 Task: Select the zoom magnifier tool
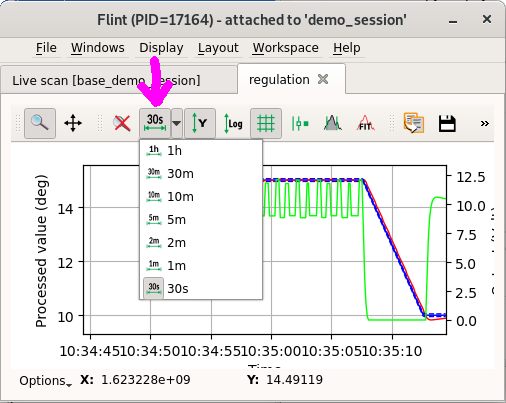coord(40,123)
